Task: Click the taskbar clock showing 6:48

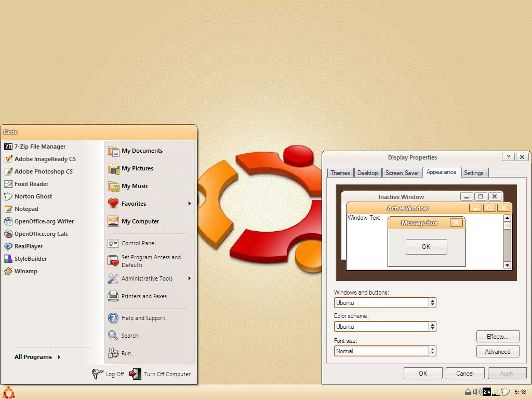Action: 520,392
